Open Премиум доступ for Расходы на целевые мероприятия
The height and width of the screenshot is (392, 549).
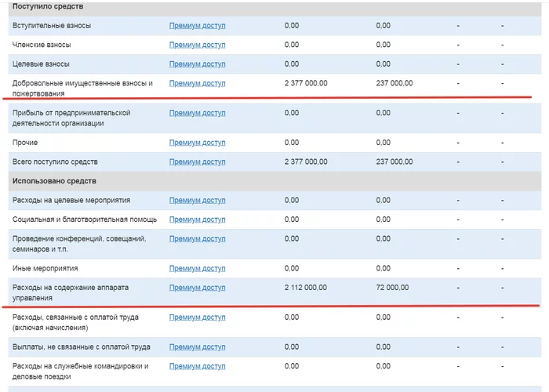(x=197, y=201)
